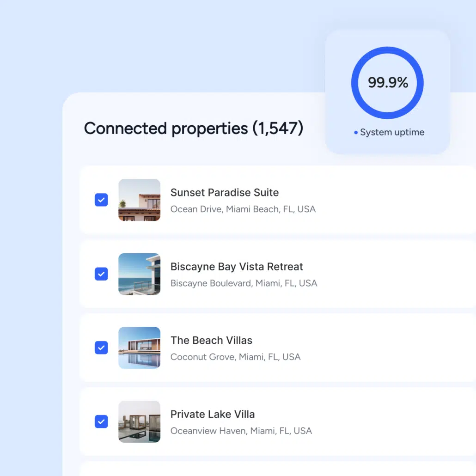The width and height of the screenshot is (476, 476).
Task: Uncheck the Biscayne Bay Vista Retreat checkbox
Action: tap(101, 274)
